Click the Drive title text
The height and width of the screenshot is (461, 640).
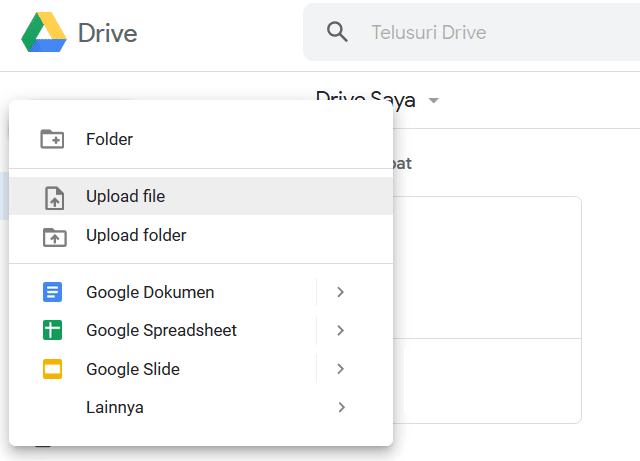point(107,32)
